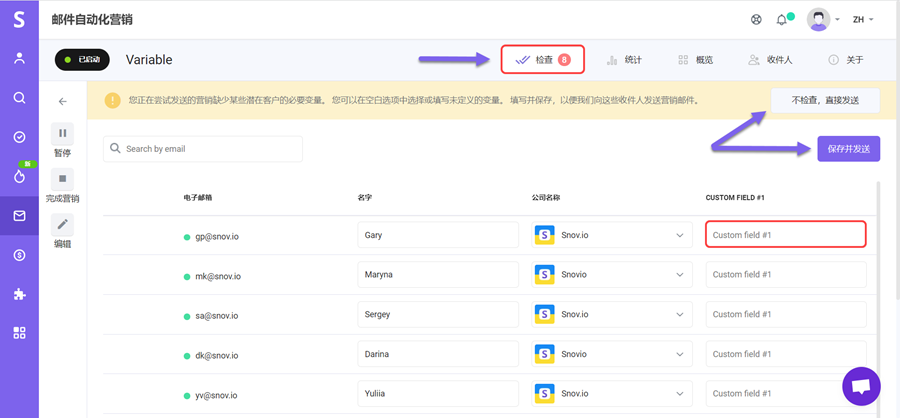This screenshot has width=900, height=418.
Task: Open the integrations puzzle sidebar icon
Action: 20,295
